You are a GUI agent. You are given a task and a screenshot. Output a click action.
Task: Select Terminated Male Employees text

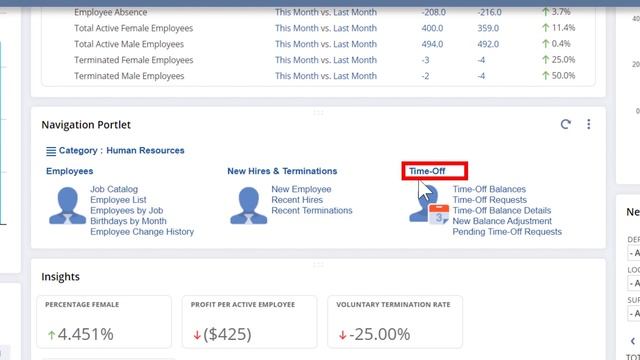tap(129, 76)
